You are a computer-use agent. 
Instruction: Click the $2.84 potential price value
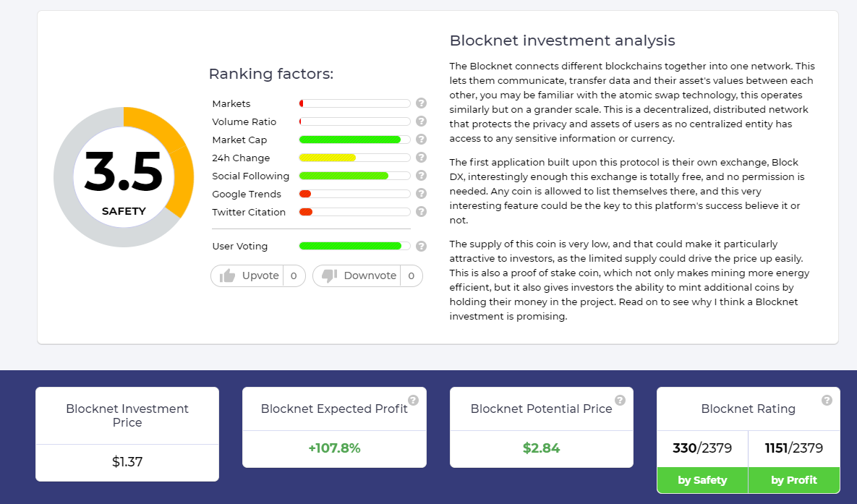(541, 448)
